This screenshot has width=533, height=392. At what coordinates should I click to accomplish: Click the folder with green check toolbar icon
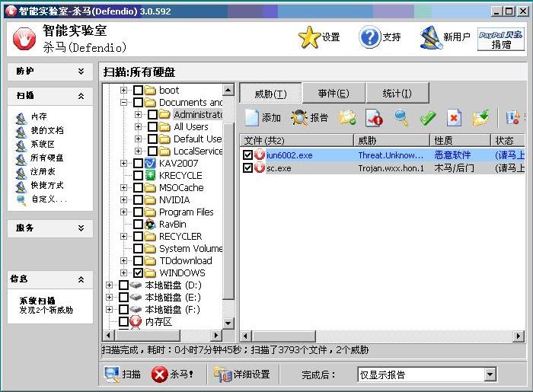pos(347,118)
